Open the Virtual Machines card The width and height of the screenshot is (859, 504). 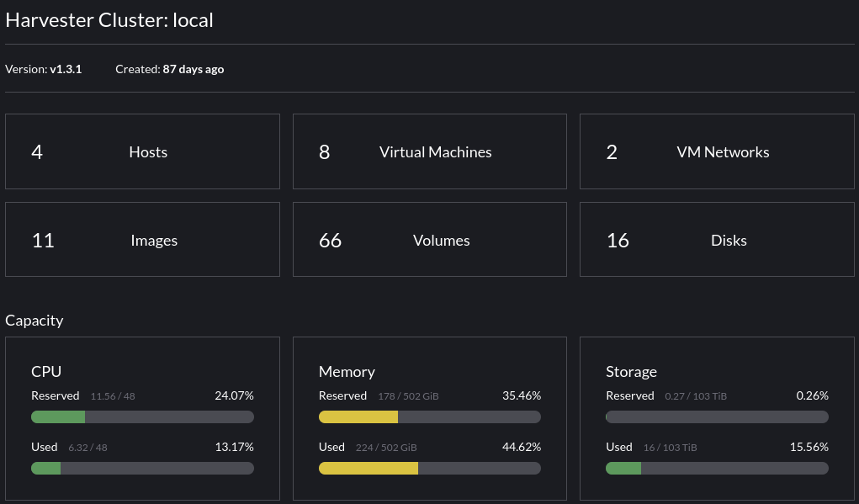point(429,151)
